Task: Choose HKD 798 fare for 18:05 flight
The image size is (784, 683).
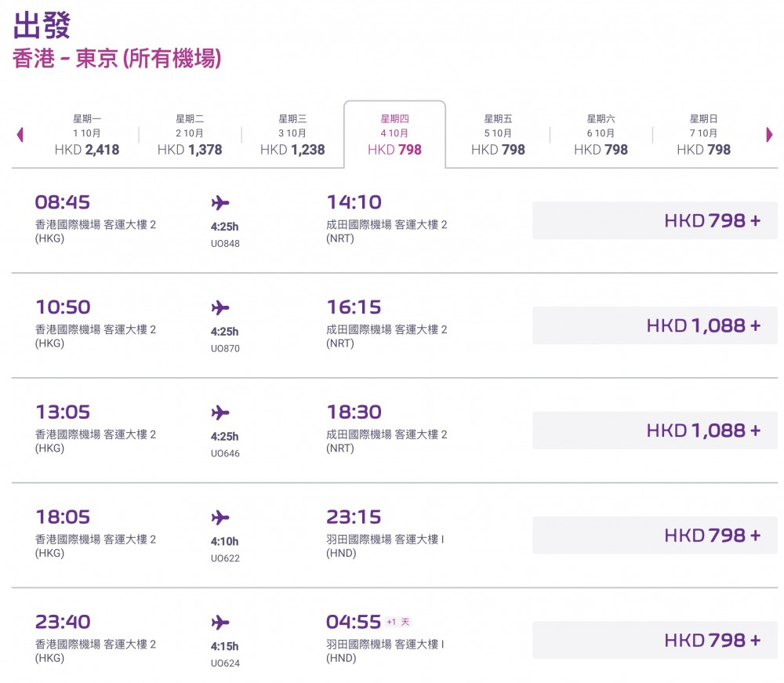Action: [x=655, y=536]
